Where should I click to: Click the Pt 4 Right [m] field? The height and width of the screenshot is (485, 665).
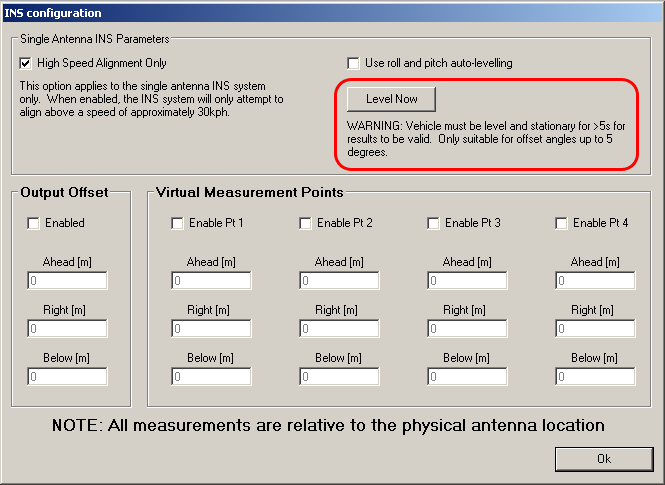point(595,329)
